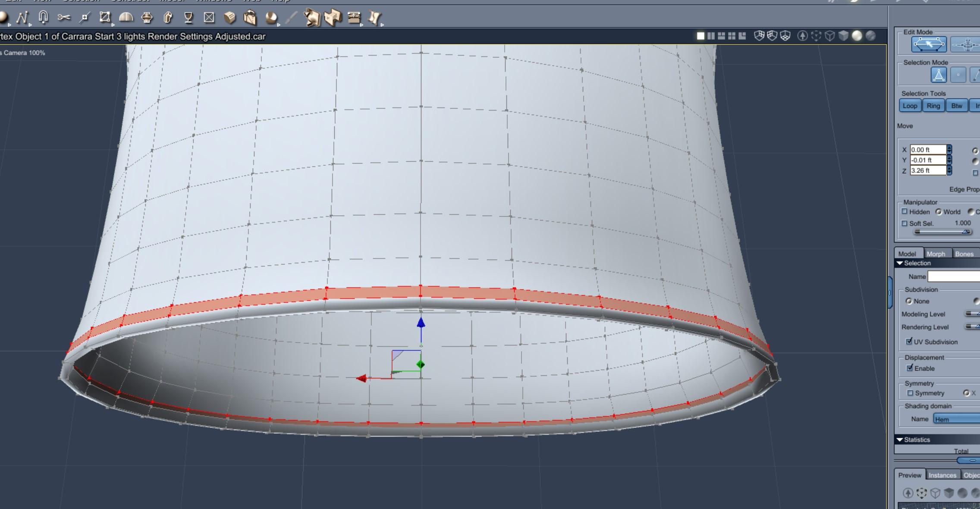The width and height of the screenshot is (980, 509).
Task: Click the Soft Sel. slider track
Action: tap(940, 232)
